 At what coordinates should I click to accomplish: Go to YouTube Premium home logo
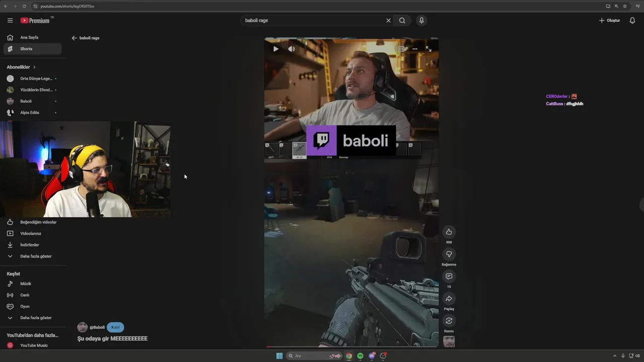pos(36,21)
